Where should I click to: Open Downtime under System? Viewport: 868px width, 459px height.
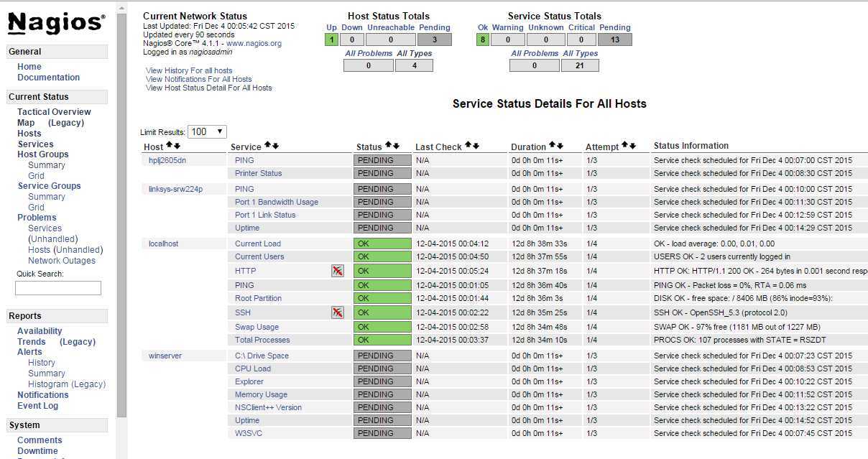pos(37,451)
